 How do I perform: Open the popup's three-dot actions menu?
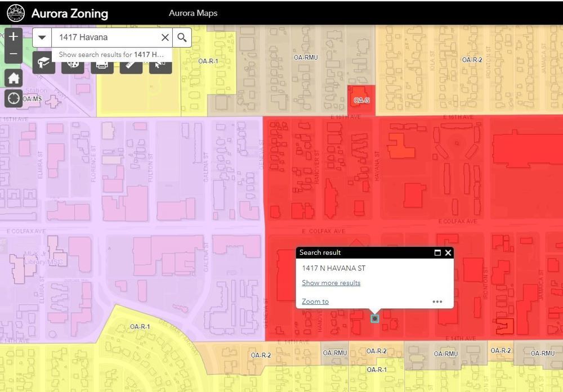point(437,301)
